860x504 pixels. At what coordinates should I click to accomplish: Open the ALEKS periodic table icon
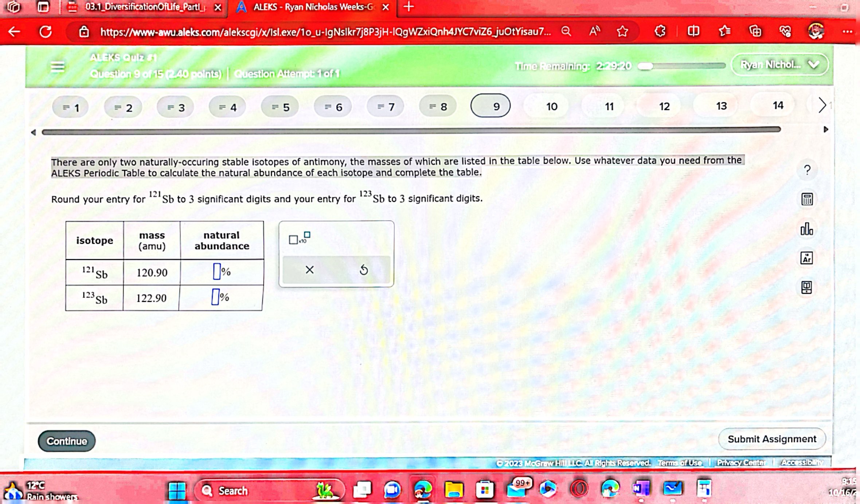tap(806, 258)
